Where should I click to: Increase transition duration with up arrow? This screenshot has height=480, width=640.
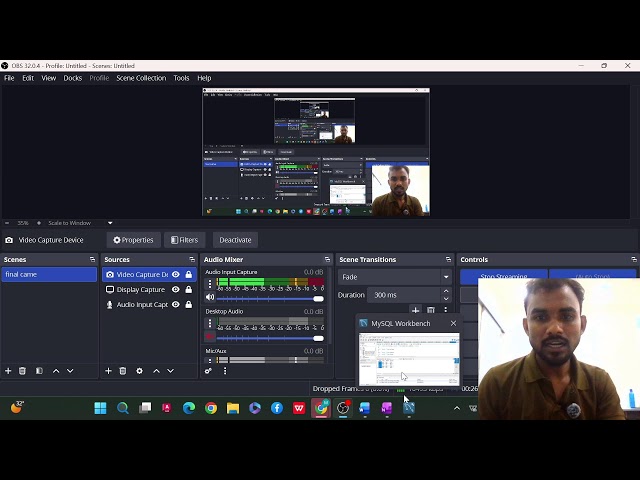point(446,291)
